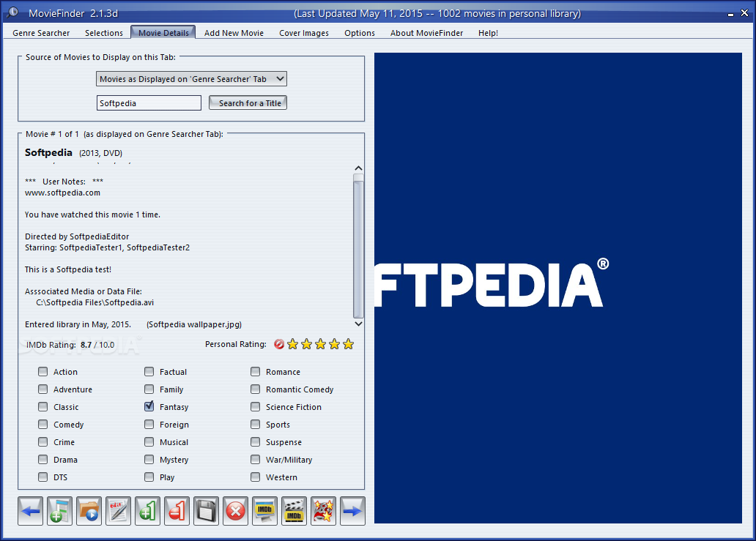Switch to the Options tab
This screenshot has height=541, width=756.
[x=360, y=33]
